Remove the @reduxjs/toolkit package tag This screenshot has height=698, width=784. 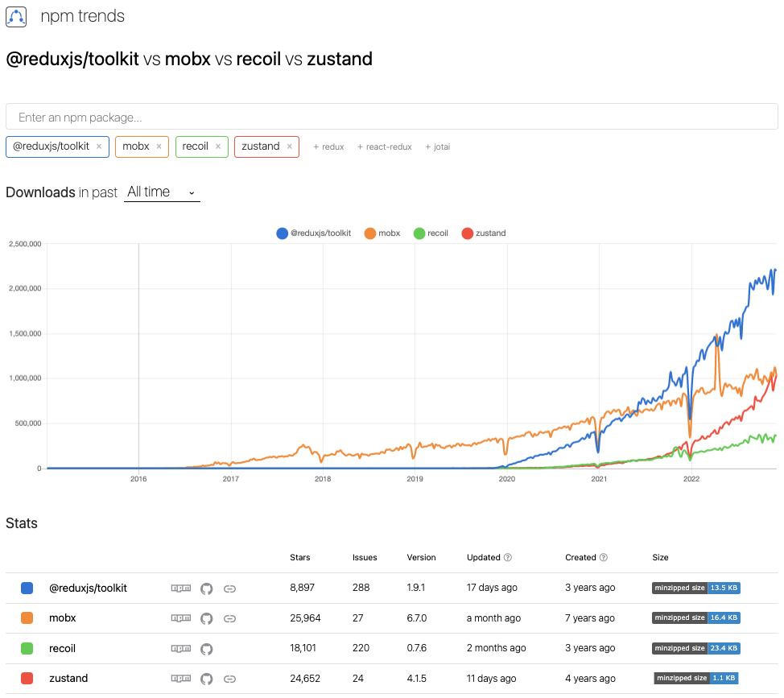99,147
